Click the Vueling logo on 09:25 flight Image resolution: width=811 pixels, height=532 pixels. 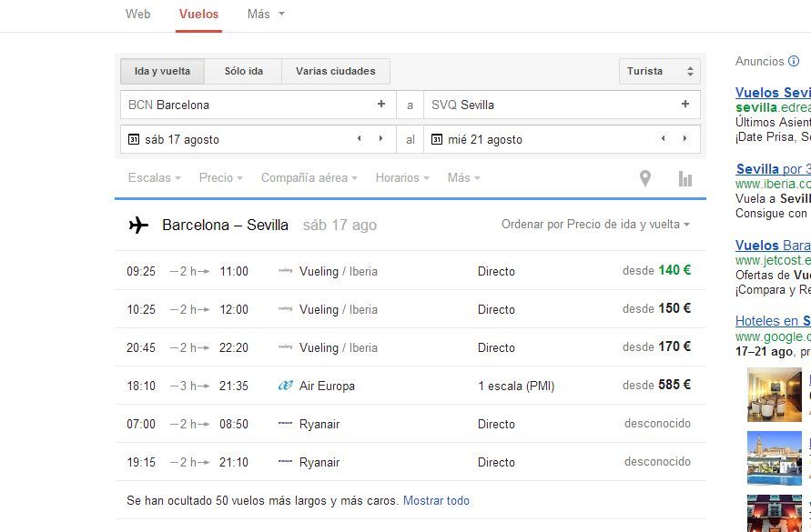[x=286, y=270]
